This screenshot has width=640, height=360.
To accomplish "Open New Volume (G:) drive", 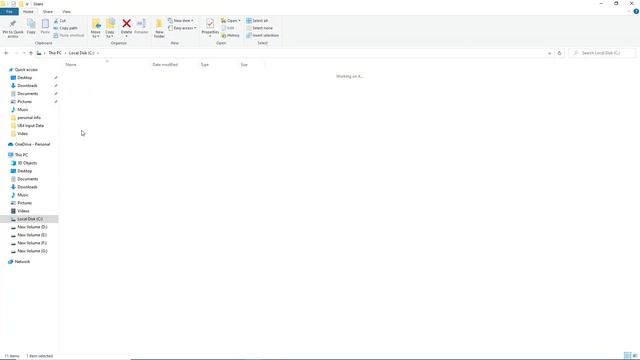I will [32, 251].
